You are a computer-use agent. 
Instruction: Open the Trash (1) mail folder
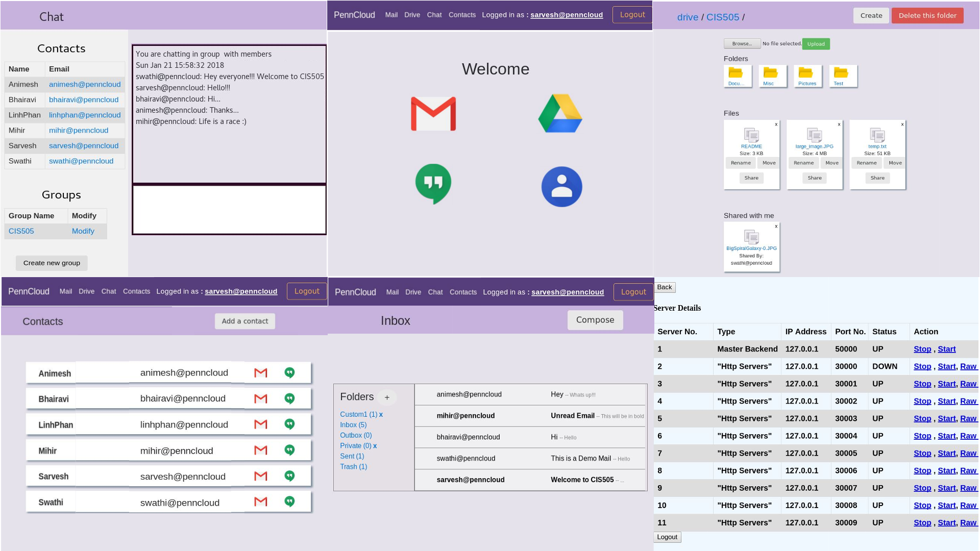354,466
